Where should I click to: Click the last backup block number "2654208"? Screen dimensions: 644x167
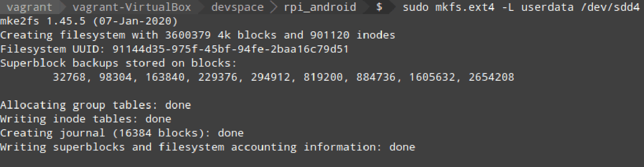[x=491, y=77]
